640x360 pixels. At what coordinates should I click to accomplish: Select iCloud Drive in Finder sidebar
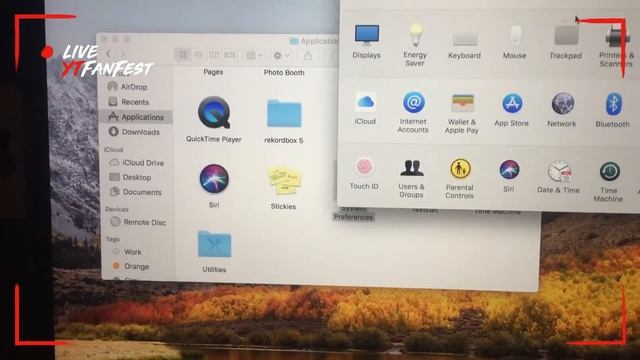[137, 162]
